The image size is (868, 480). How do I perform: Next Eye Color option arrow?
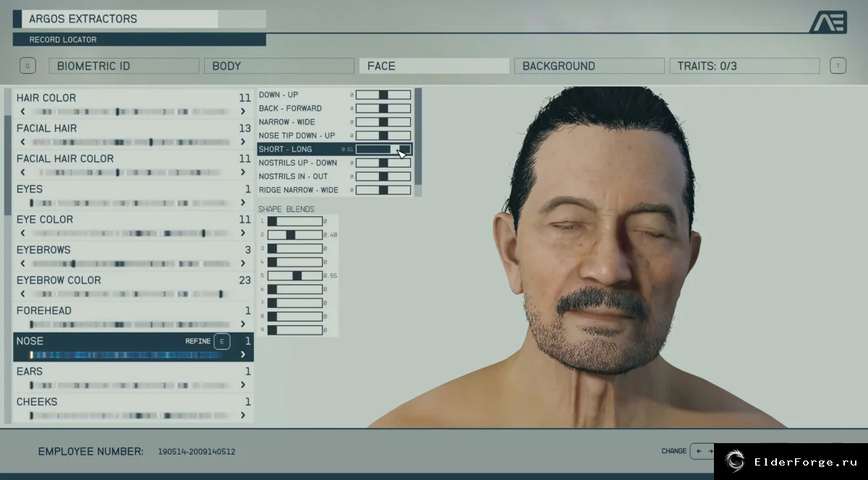(x=243, y=233)
